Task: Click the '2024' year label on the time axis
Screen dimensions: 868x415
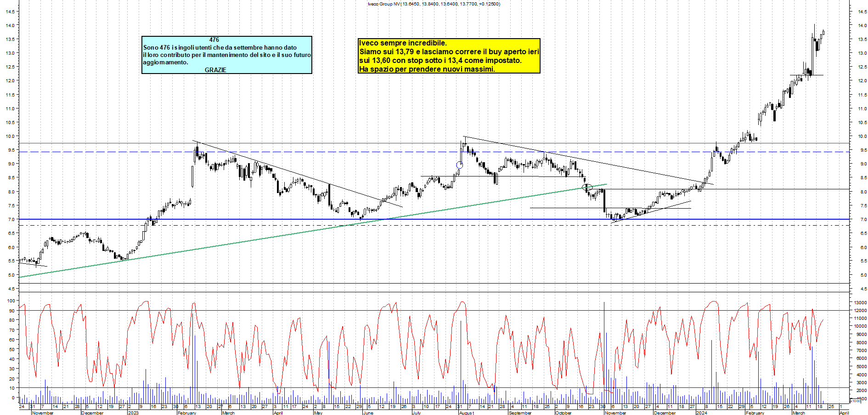Action: [x=701, y=413]
